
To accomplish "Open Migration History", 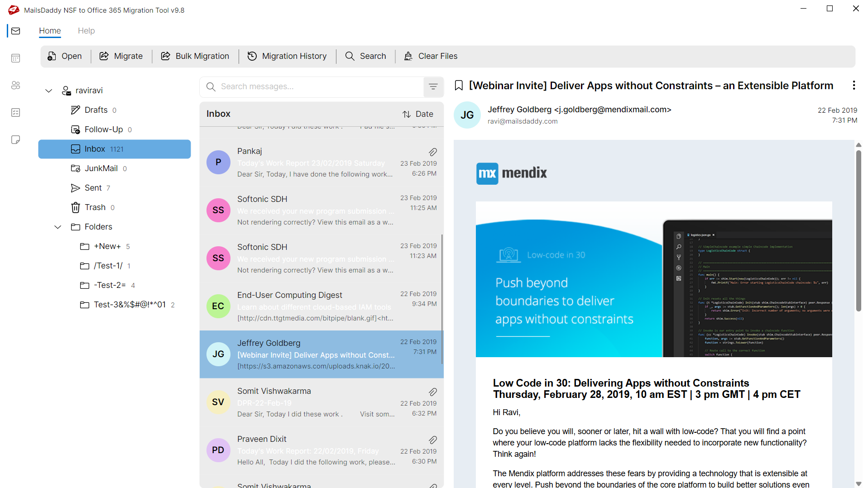I will coord(287,56).
